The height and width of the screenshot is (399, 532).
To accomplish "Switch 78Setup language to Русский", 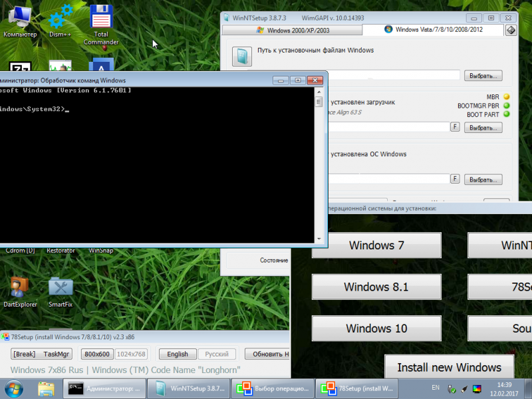I will click(217, 354).
